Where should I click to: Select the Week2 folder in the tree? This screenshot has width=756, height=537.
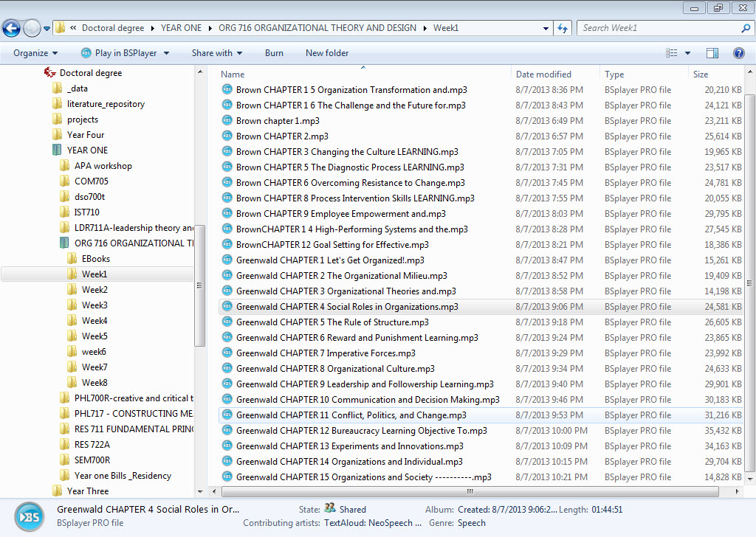pyautogui.click(x=94, y=289)
